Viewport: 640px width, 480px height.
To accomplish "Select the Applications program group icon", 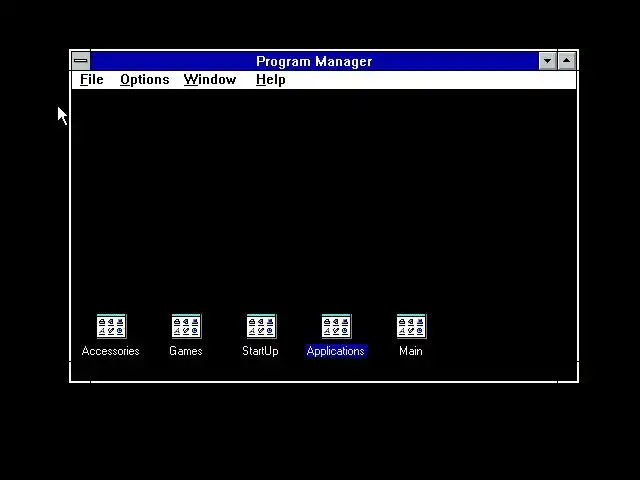I will tap(336, 326).
